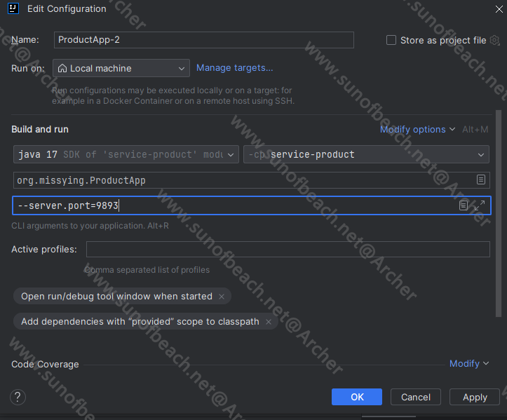
Task: Click the dialog's vertical scrollbar
Action: tap(499, 210)
